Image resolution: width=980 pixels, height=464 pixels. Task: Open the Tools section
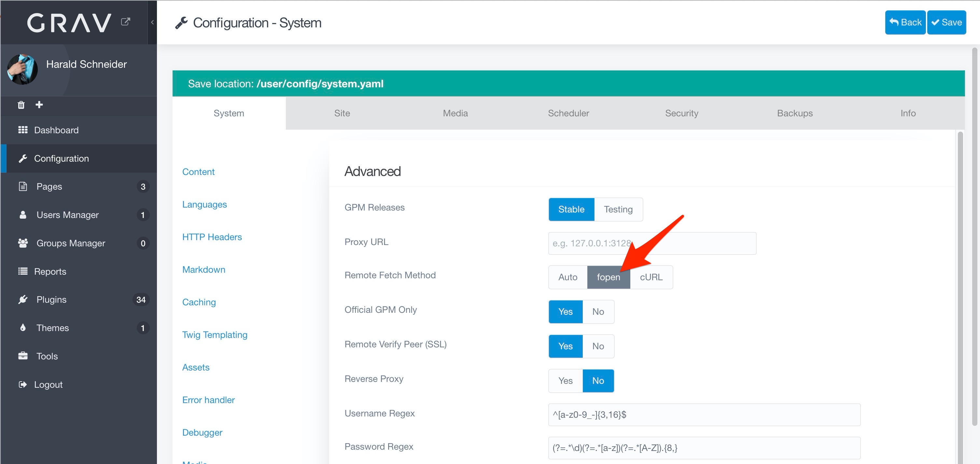pos(79,356)
